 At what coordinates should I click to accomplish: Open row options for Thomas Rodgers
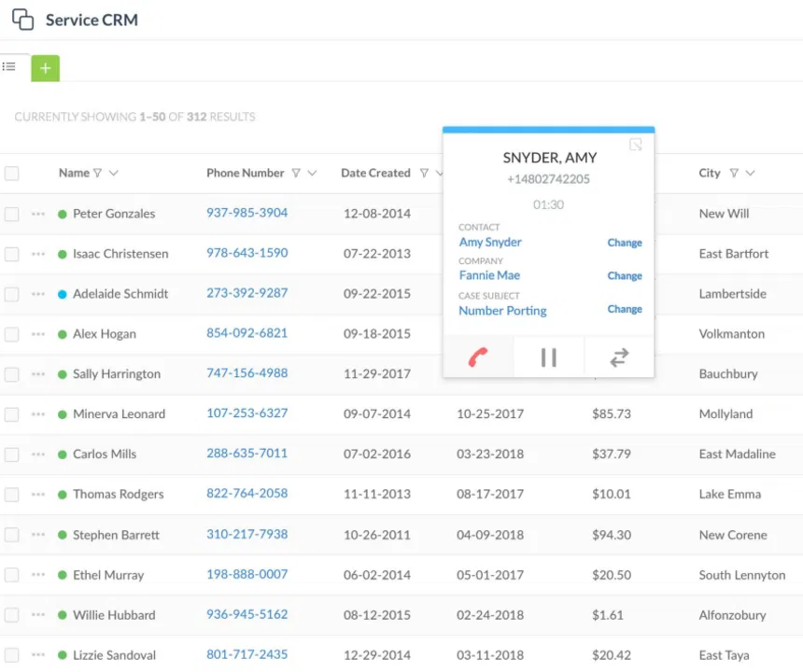coord(38,495)
